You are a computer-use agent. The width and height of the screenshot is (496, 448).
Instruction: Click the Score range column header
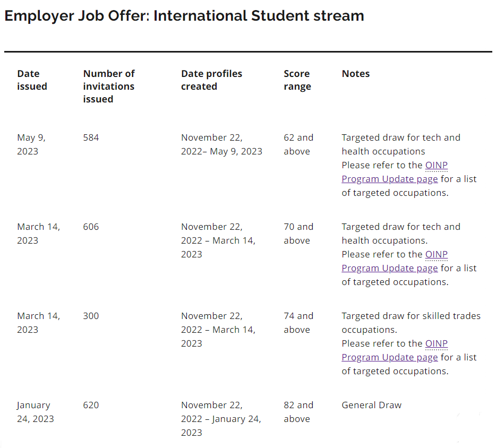pos(297,80)
